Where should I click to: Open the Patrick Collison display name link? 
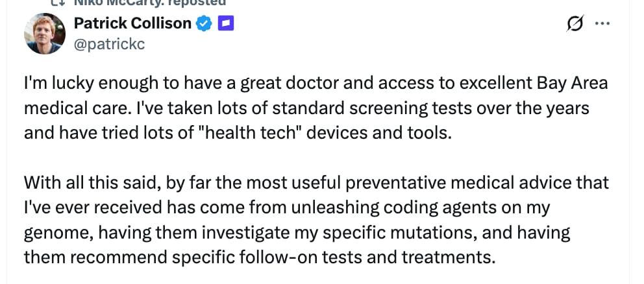tap(133, 24)
